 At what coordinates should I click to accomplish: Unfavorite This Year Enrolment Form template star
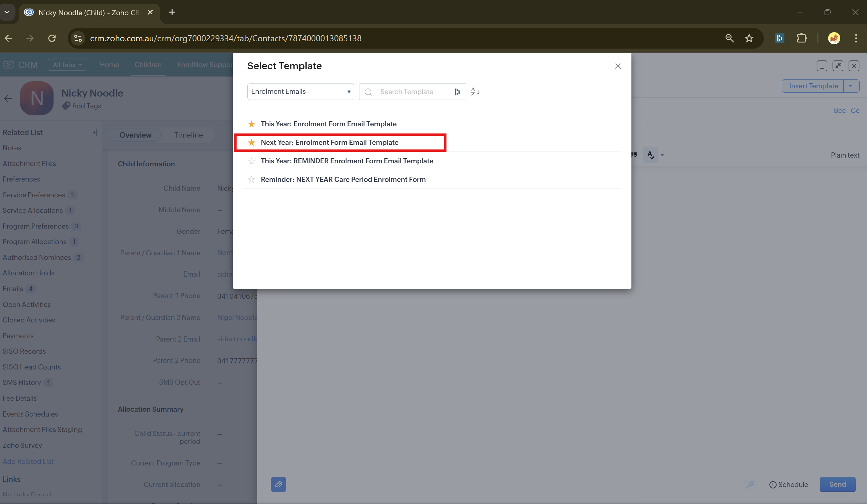(x=251, y=124)
